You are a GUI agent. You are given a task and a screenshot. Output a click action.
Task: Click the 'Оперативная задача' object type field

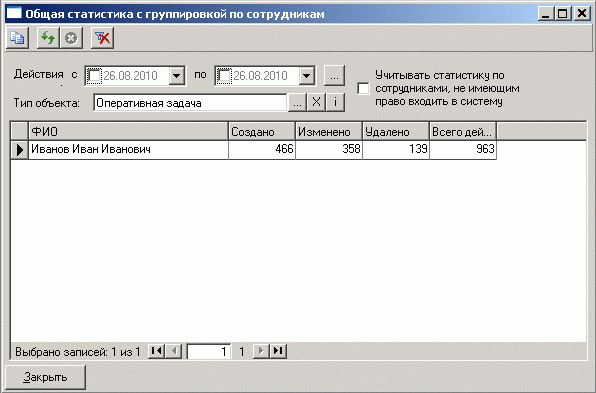click(x=190, y=103)
